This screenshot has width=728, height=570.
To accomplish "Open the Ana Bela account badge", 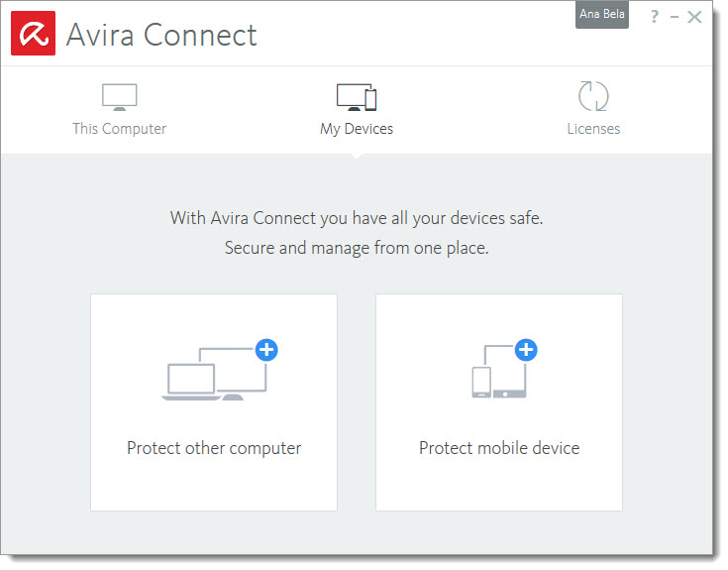I will (602, 15).
